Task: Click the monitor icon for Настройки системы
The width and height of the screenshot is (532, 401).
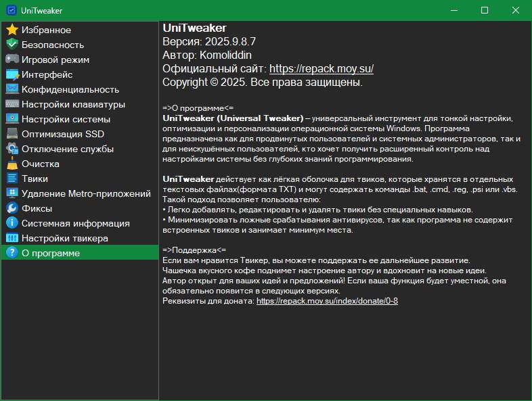Action: click(x=12, y=118)
